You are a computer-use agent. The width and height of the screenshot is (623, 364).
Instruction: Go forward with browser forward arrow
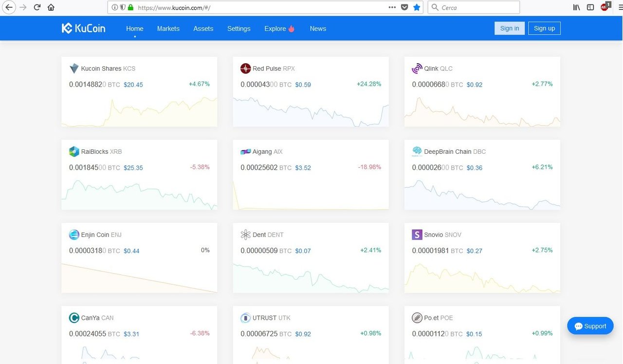[23, 7]
